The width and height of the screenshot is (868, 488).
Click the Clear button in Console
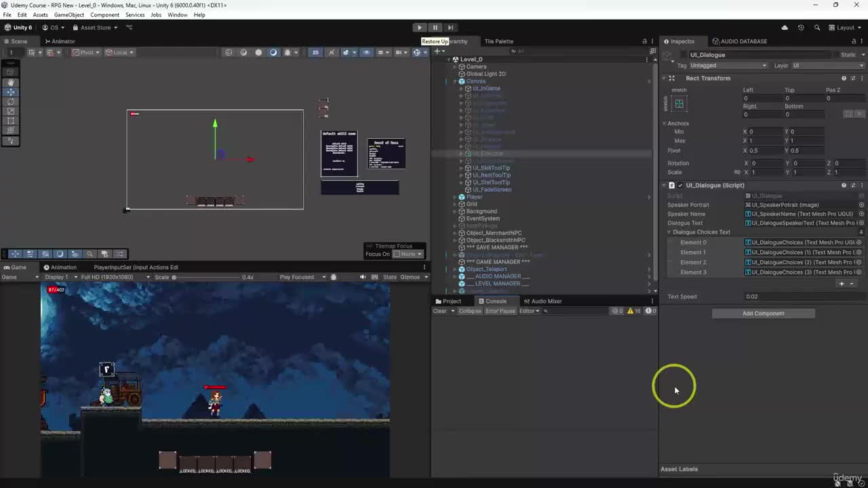[x=440, y=311]
